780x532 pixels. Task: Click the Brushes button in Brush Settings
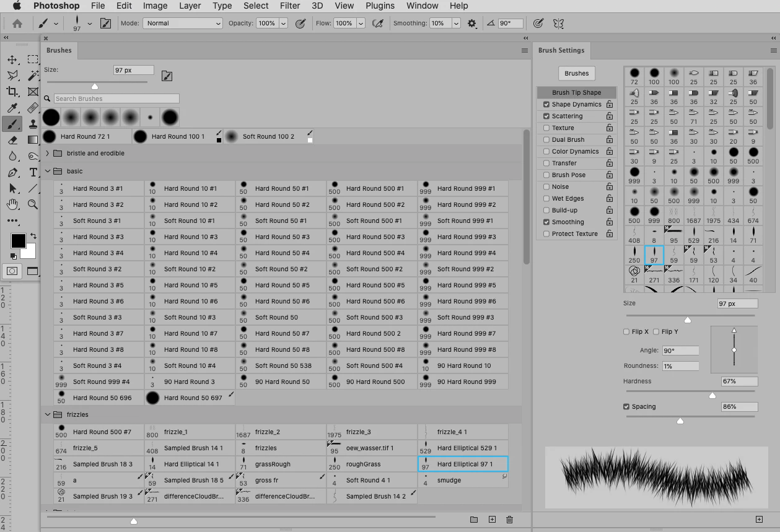(577, 73)
